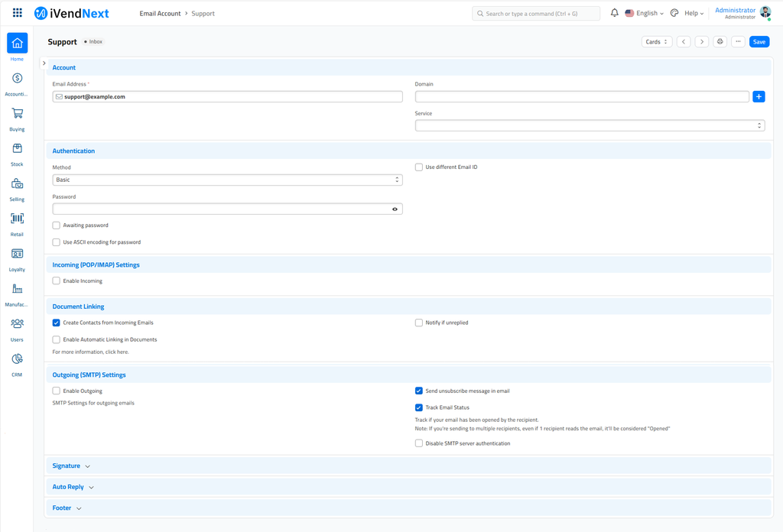Enable the Enable Incoming checkbox
This screenshot has height=532, width=783.
(x=57, y=281)
